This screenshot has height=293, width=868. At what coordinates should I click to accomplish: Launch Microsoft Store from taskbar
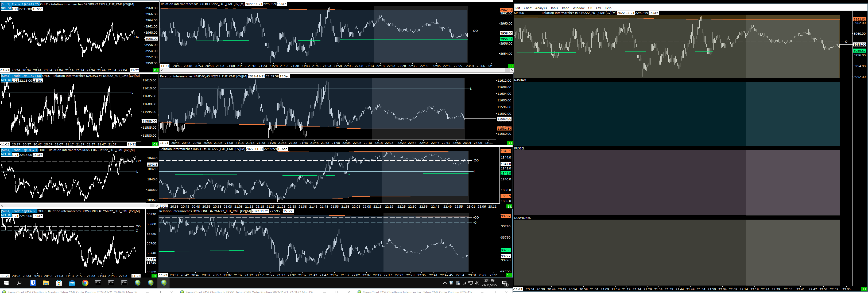pos(59,283)
